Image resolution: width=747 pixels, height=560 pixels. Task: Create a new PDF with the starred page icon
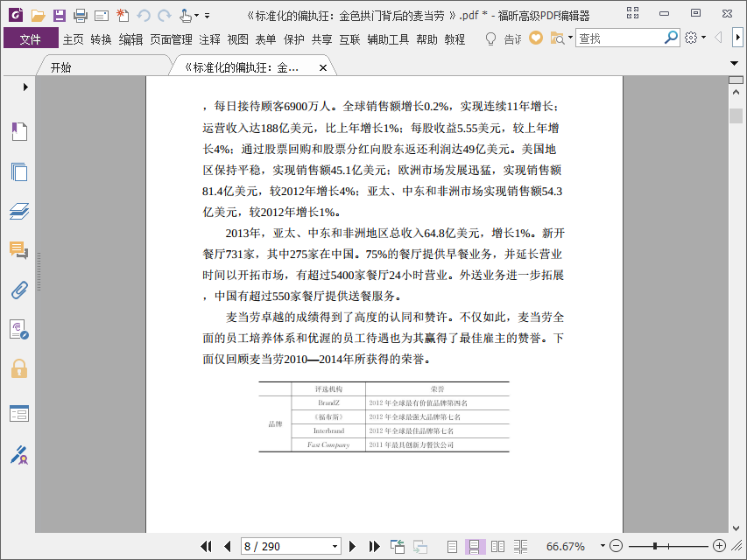point(123,16)
